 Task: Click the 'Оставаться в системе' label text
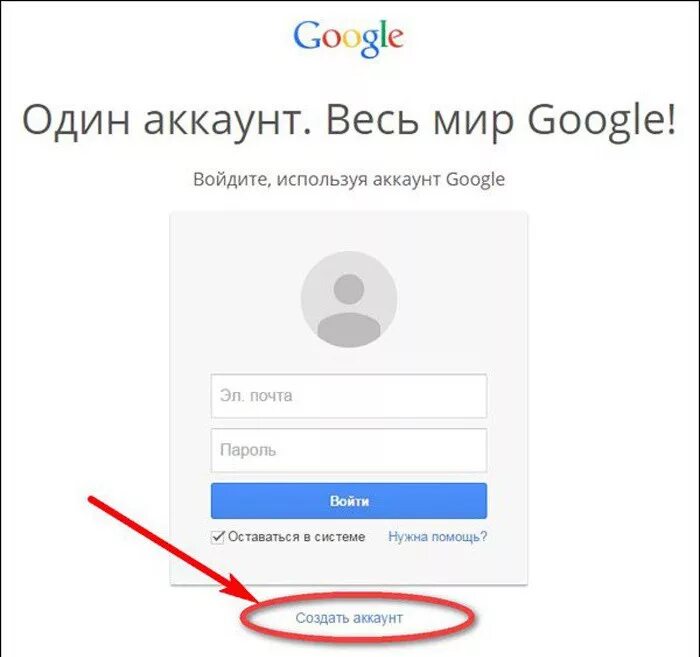pos(296,536)
